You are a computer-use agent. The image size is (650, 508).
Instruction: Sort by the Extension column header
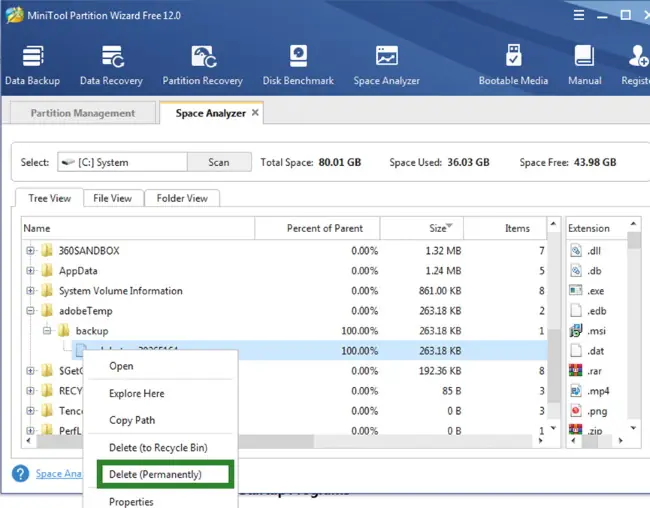click(597, 228)
